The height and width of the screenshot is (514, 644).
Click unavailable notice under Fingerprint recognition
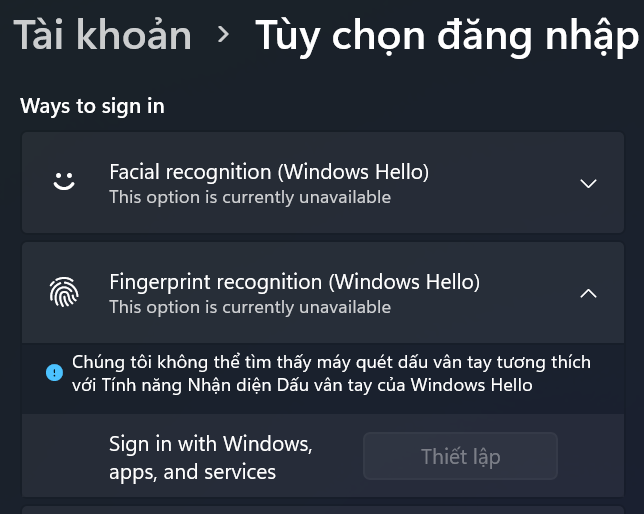click(250, 307)
